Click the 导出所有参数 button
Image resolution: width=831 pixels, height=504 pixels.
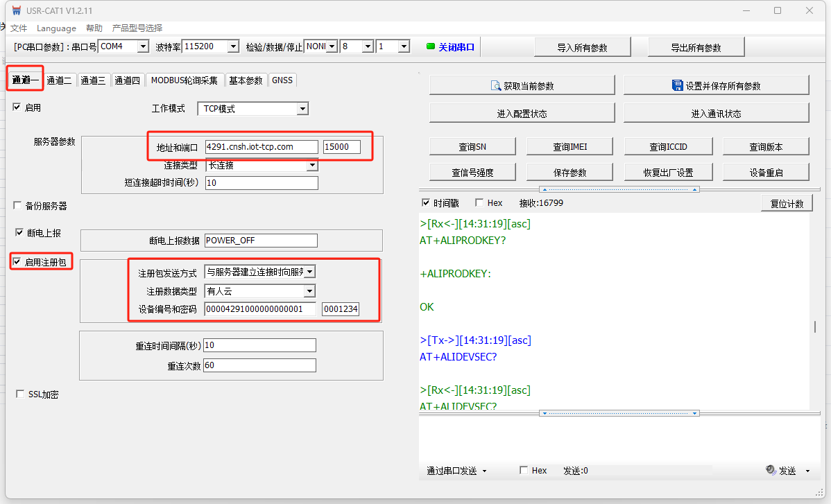(x=696, y=47)
